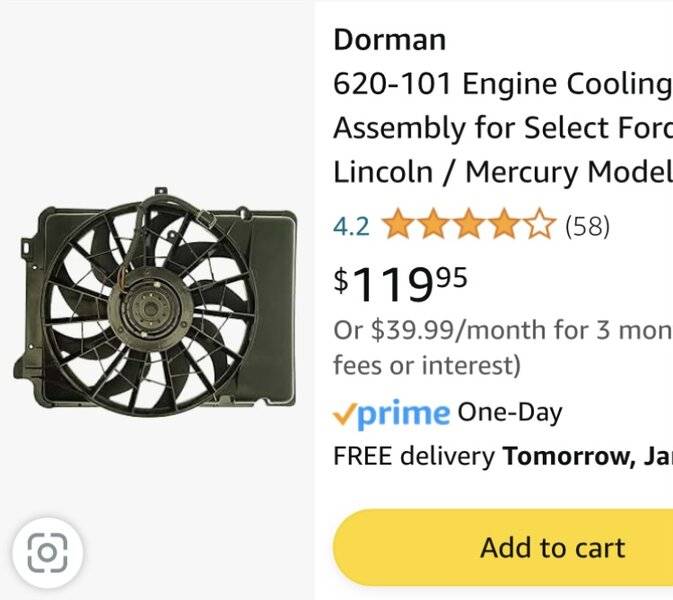The width and height of the screenshot is (673, 600).
Task: Click the 'Assembly for Select Ford' title line
Action: tap(502, 128)
